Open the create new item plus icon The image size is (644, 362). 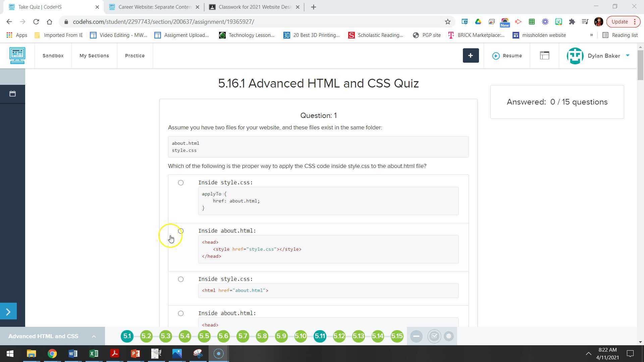click(471, 56)
